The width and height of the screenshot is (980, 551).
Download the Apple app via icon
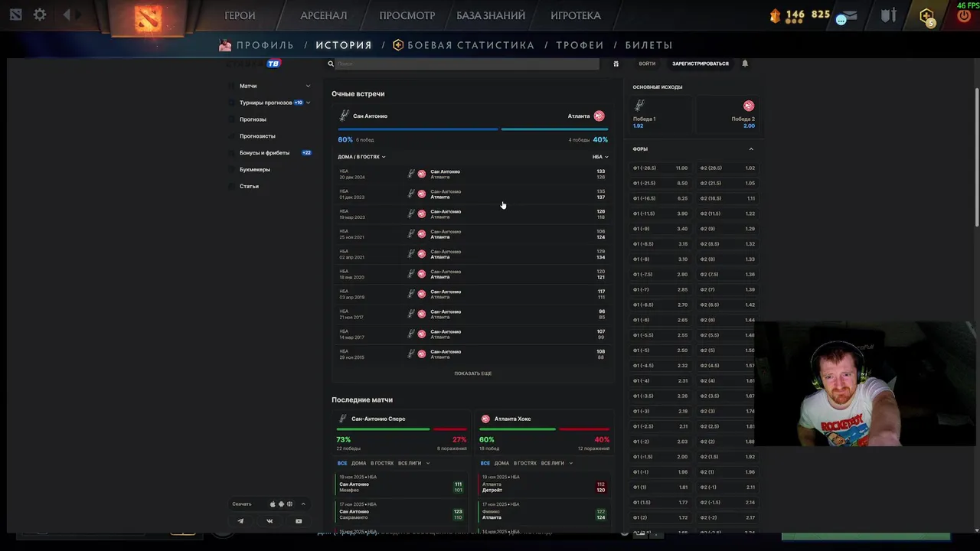[x=273, y=504]
